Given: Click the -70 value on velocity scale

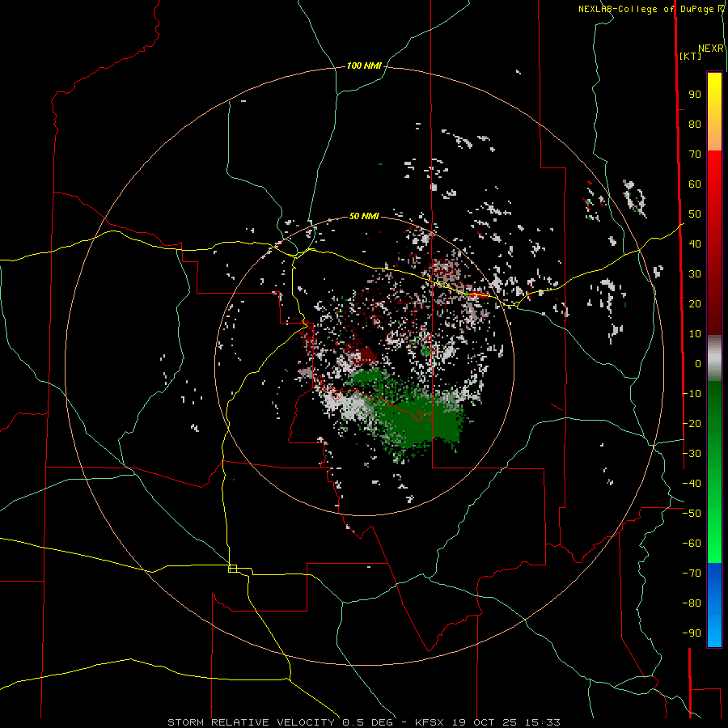Looking at the screenshot, I should 692,573.
